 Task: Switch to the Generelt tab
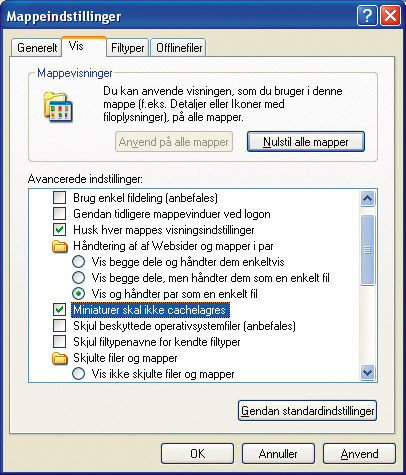point(37,48)
